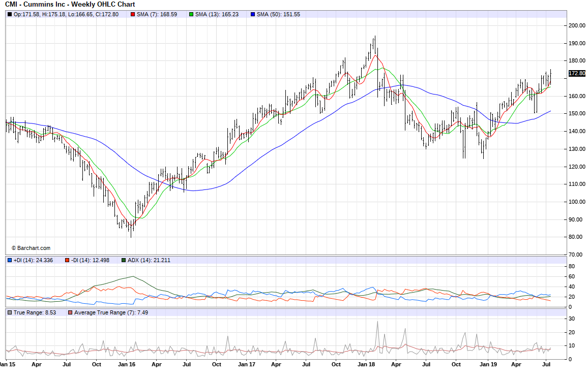Click the blue +DI (14) legend swatch
588x380 pixels.
click(x=10, y=261)
